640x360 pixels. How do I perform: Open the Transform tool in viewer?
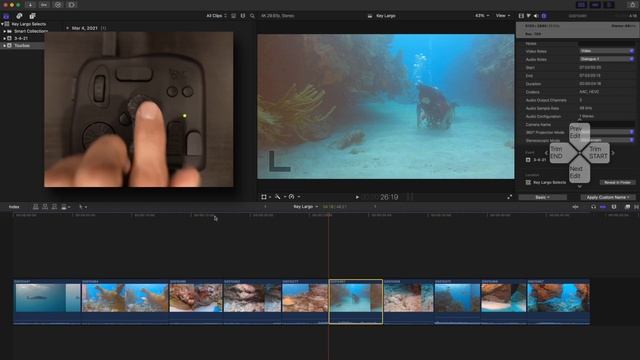pos(264,197)
